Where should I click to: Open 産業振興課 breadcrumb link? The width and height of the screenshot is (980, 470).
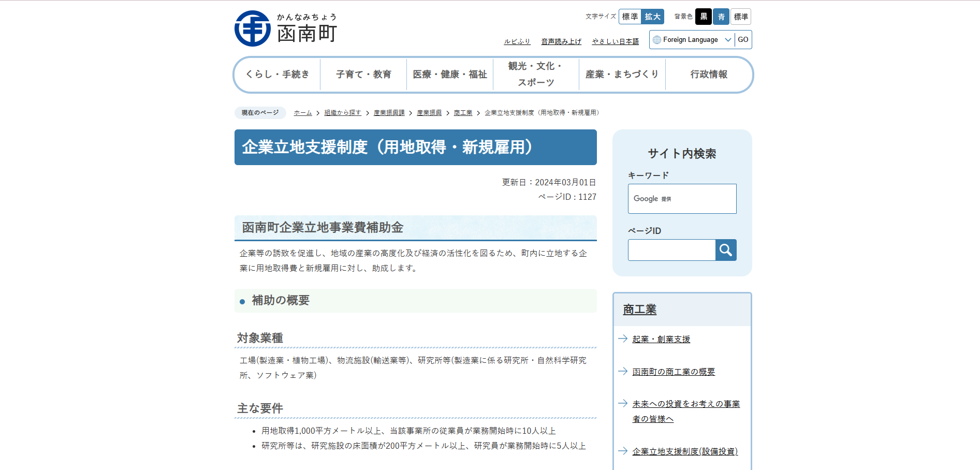tap(389, 113)
